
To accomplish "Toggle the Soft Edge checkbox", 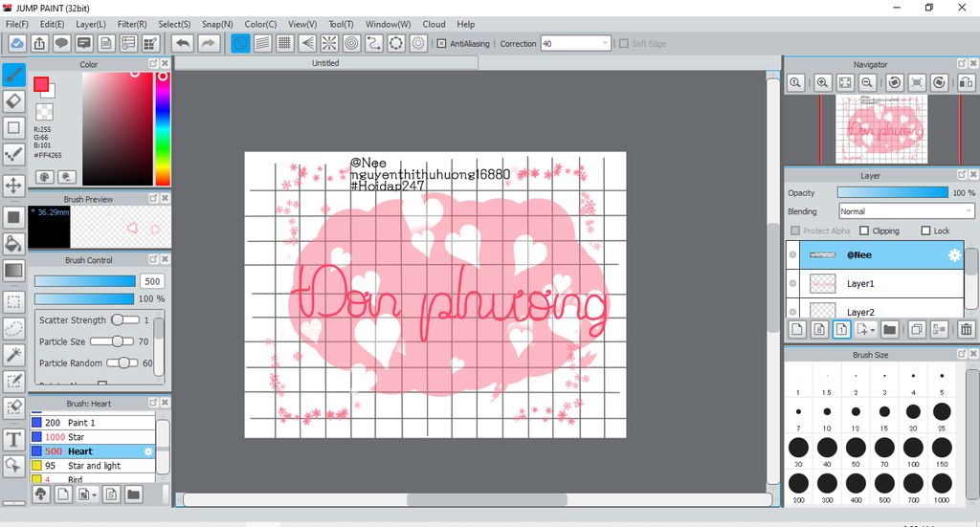I will [623, 44].
